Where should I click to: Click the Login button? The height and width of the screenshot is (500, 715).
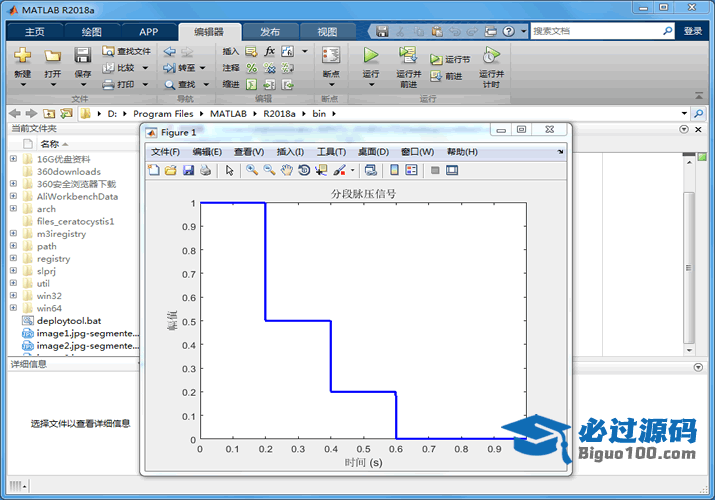pos(693,31)
